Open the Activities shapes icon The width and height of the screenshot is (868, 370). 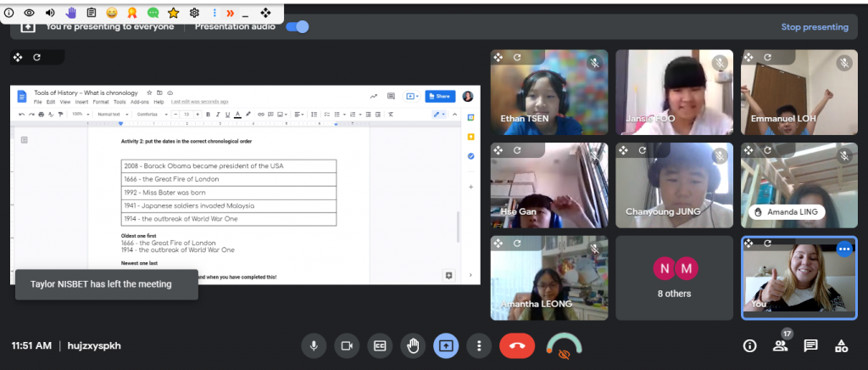(841, 345)
